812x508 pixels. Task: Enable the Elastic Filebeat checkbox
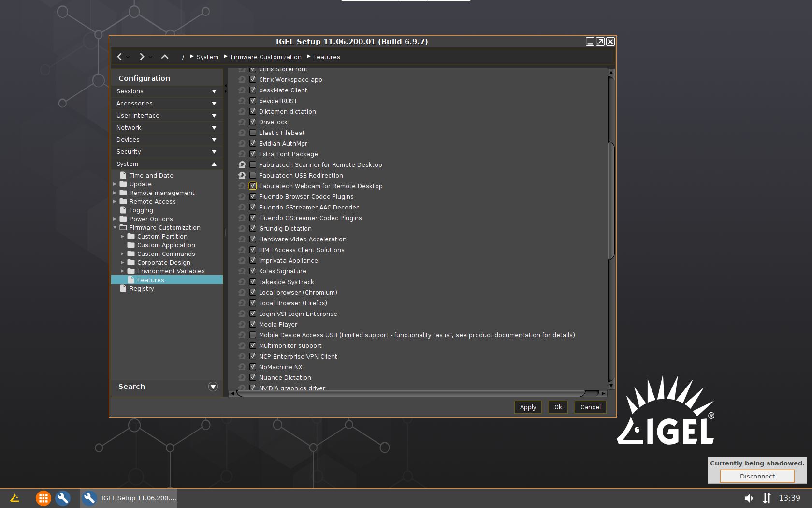tap(253, 133)
